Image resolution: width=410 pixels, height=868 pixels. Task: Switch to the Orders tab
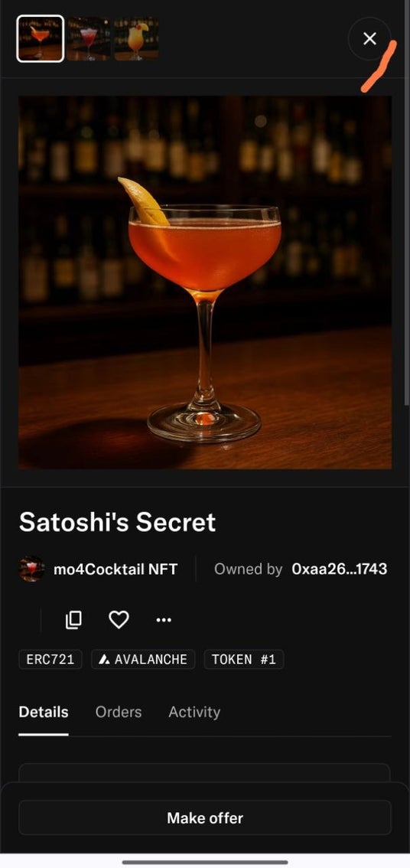tap(119, 712)
